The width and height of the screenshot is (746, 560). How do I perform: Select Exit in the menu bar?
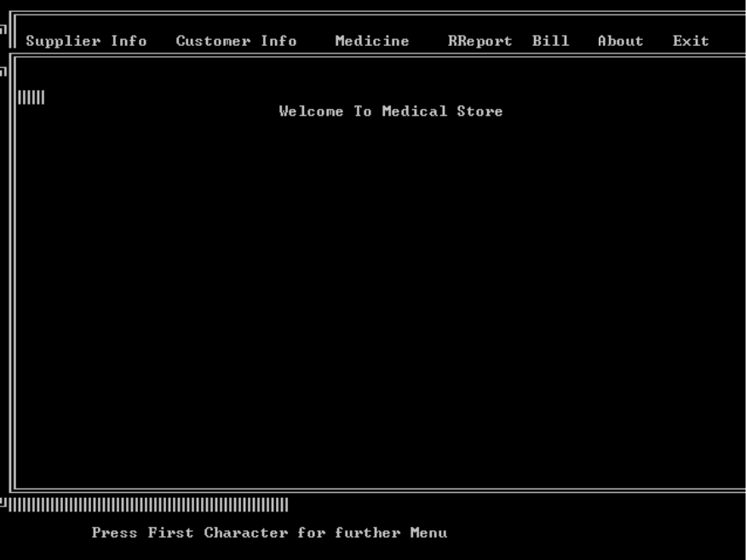tap(691, 41)
